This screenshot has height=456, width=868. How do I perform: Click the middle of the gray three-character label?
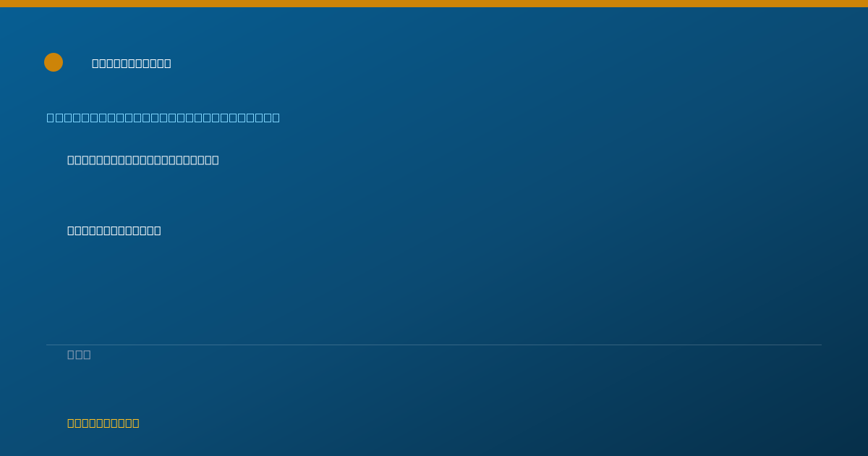click(79, 354)
